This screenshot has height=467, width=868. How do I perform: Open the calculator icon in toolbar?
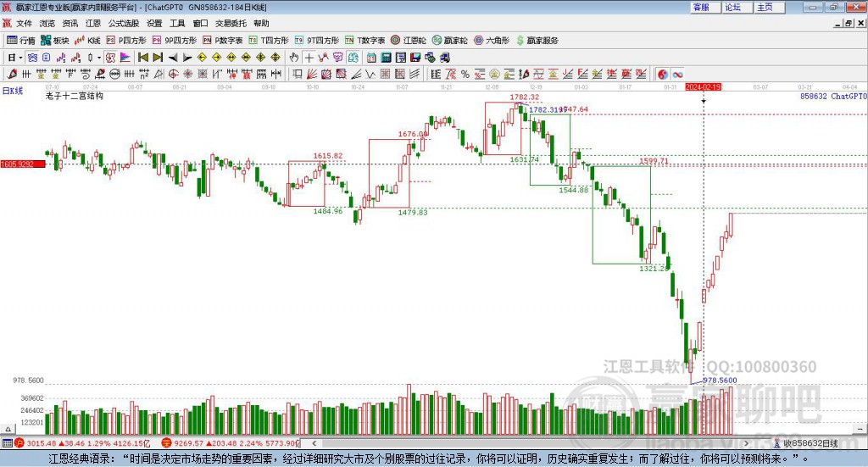coord(387,58)
